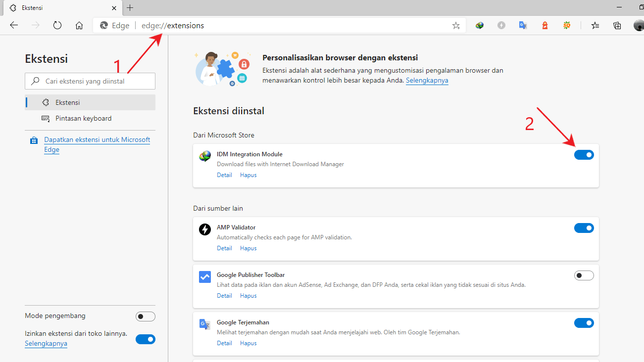Viewport: 644px width, 362px height.
Task: Click the orange 50 extension icon
Action: click(567, 25)
